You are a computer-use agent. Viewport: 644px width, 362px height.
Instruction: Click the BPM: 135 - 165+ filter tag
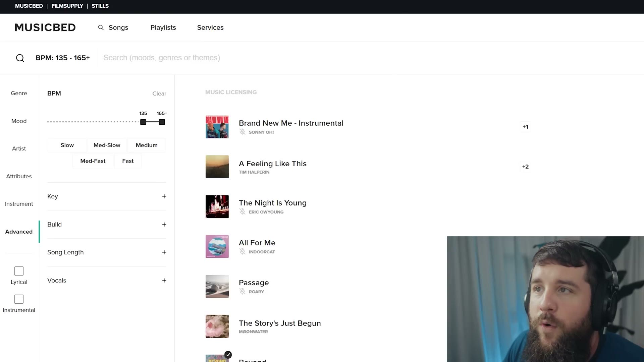click(63, 58)
